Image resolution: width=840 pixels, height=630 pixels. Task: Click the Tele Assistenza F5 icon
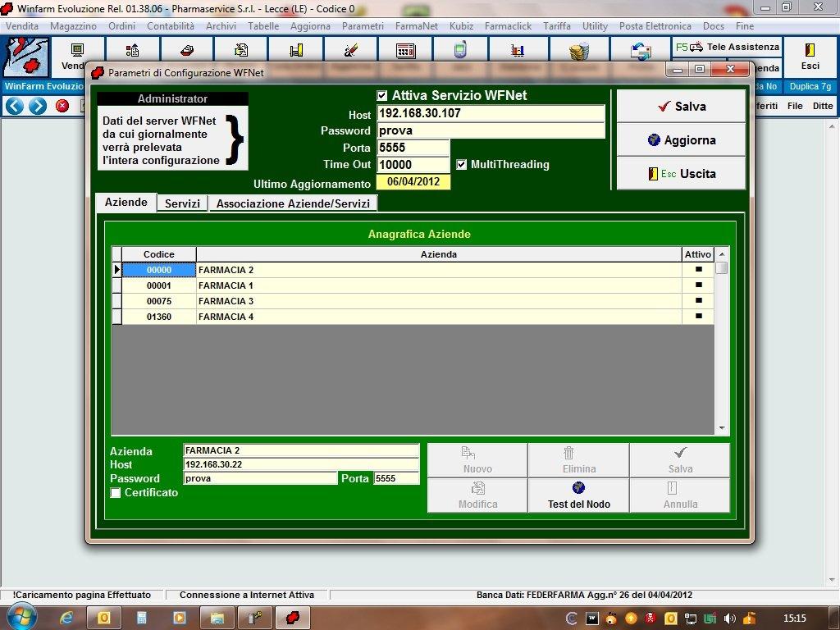pyautogui.click(x=695, y=48)
